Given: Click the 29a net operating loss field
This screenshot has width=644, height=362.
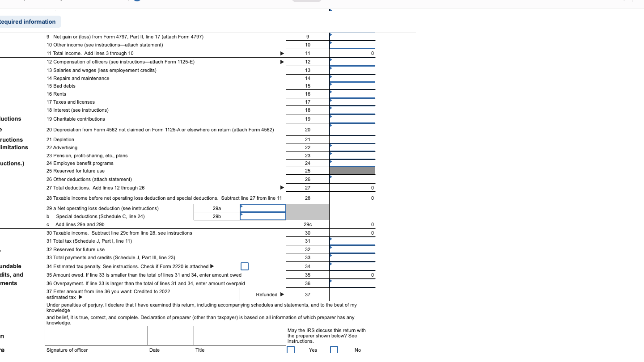Looking at the screenshot, I should point(263,208).
